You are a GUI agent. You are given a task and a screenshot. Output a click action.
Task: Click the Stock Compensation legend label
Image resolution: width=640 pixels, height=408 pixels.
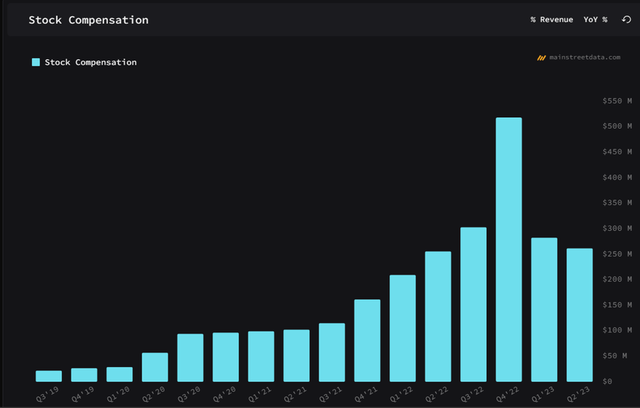coord(90,62)
